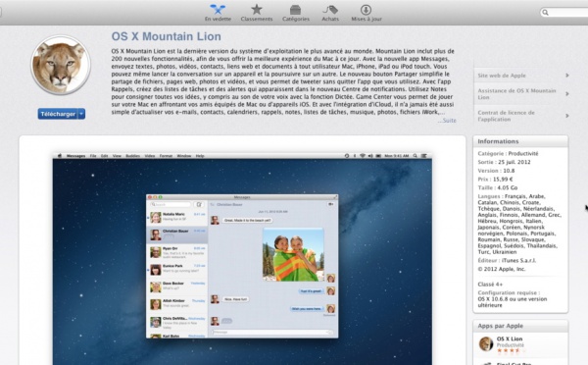The height and width of the screenshot is (365, 588).
Task: Open the Achats tag icon
Action: click(330, 10)
